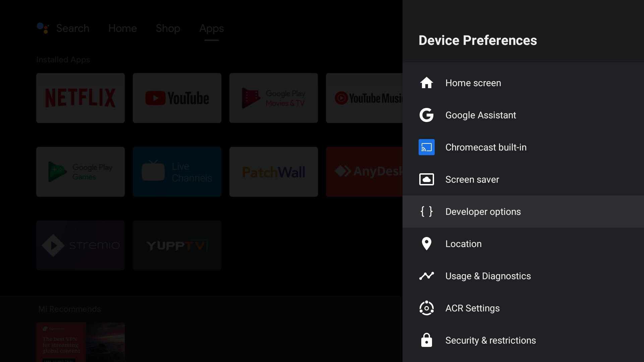
Task: Launch the Netflix app tile
Action: coord(80,98)
